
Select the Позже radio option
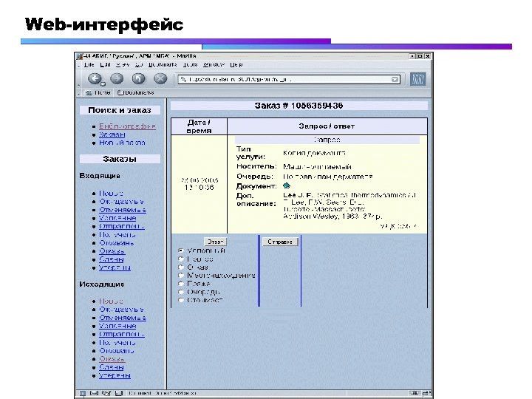pos(181,284)
